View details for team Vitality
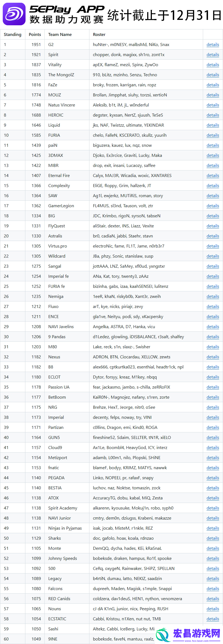Screen dimensions: 223x644 213,65
